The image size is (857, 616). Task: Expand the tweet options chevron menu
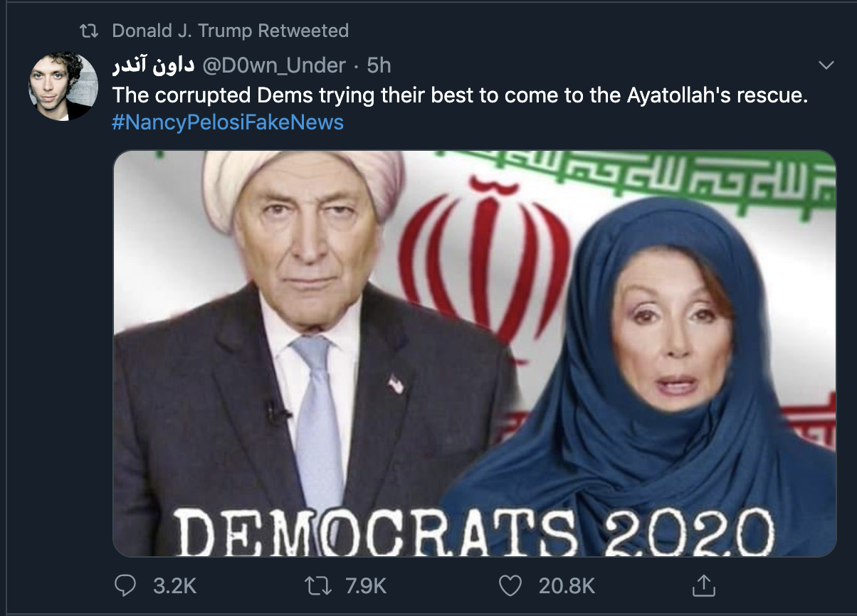pos(826,65)
